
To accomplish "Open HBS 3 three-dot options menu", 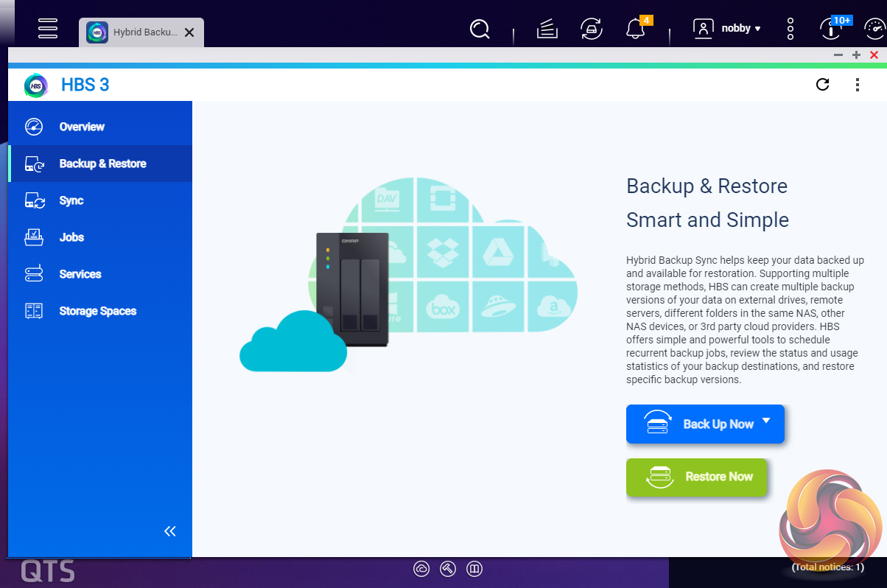I will point(858,85).
